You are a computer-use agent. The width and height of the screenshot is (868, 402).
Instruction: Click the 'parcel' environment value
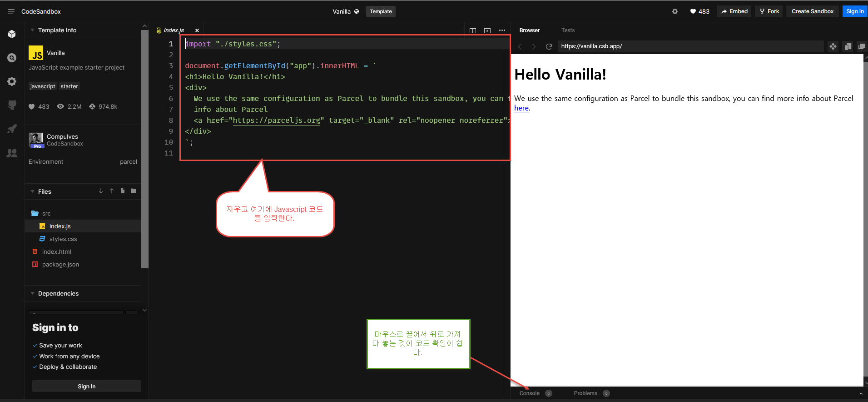pos(129,162)
